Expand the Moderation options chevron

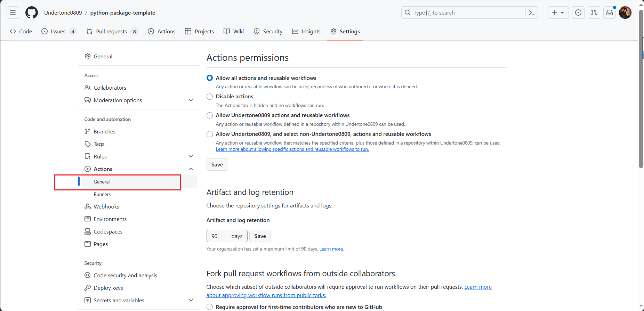pyautogui.click(x=191, y=100)
